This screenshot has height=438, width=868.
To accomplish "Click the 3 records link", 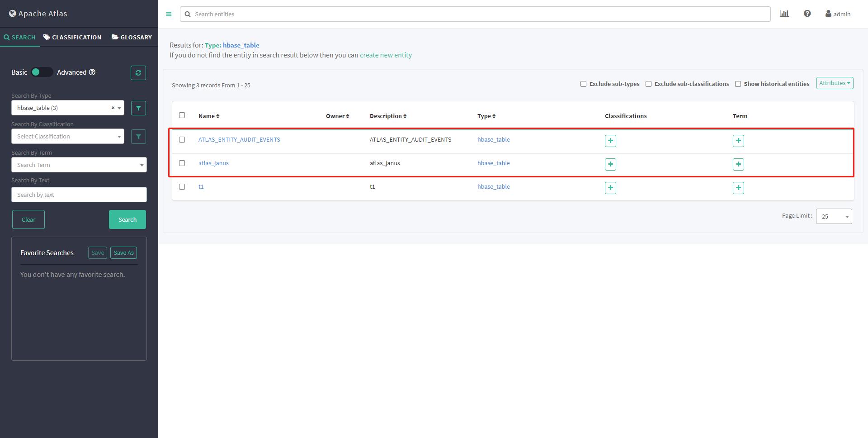I will 208,85.
